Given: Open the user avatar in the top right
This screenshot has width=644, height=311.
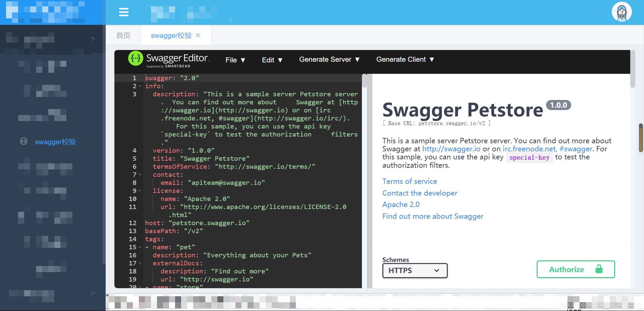Looking at the screenshot, I should [x=622, y=12].
